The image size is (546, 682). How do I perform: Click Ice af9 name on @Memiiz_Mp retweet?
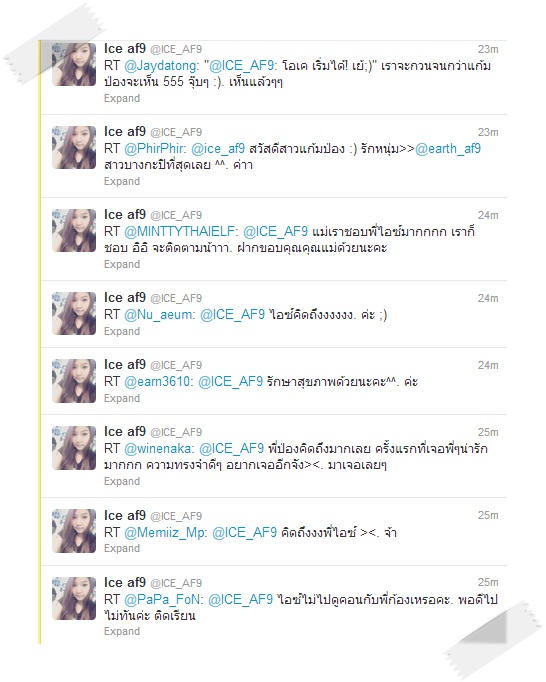(125, 515)
